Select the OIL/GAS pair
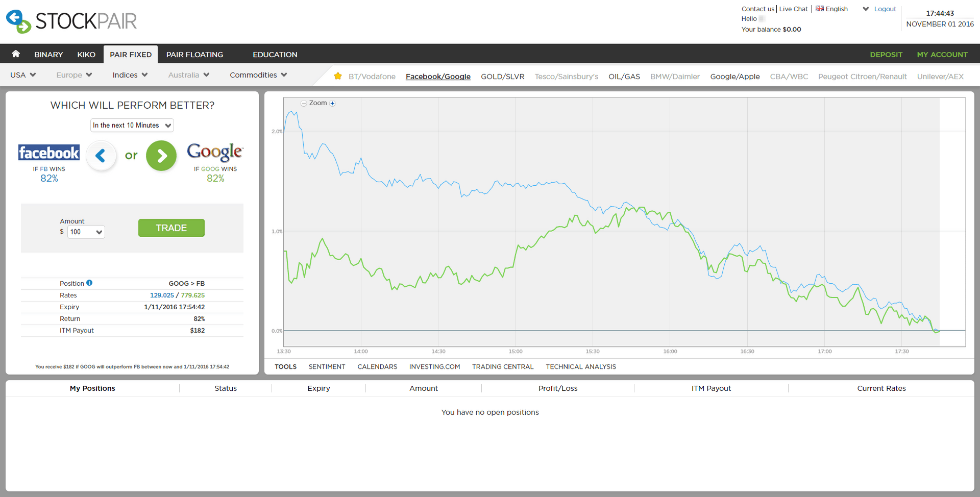Viewport: 980px width, 497px height. click(x=624, y=77)
